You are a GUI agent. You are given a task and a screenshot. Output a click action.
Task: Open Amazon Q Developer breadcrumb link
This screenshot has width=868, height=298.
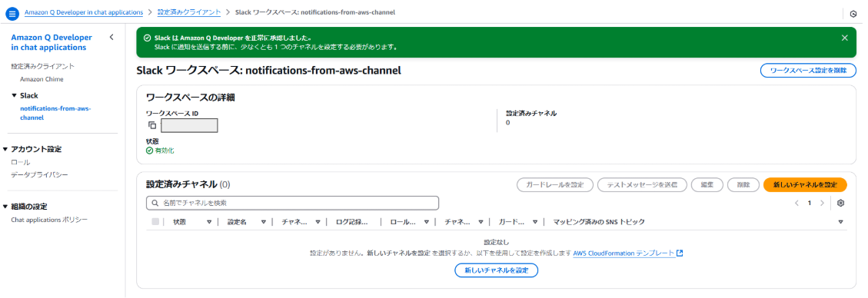[84, 12]
